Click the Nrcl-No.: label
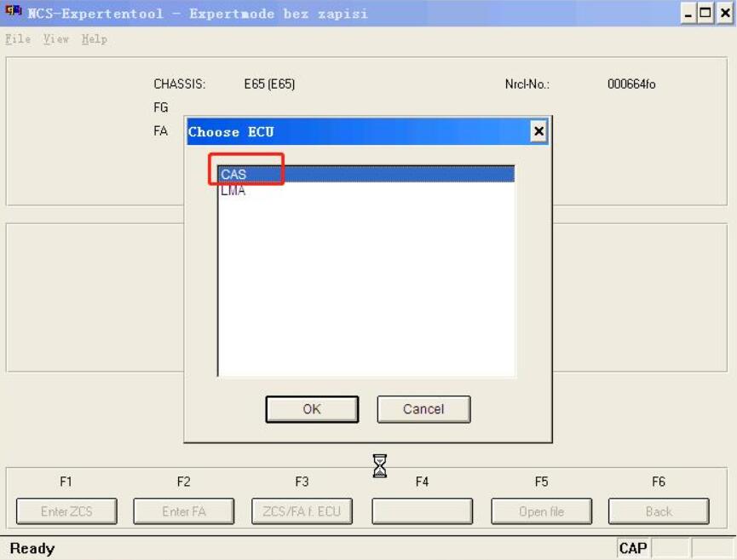Viewport: 737px width, 560px height. [527, 84]
